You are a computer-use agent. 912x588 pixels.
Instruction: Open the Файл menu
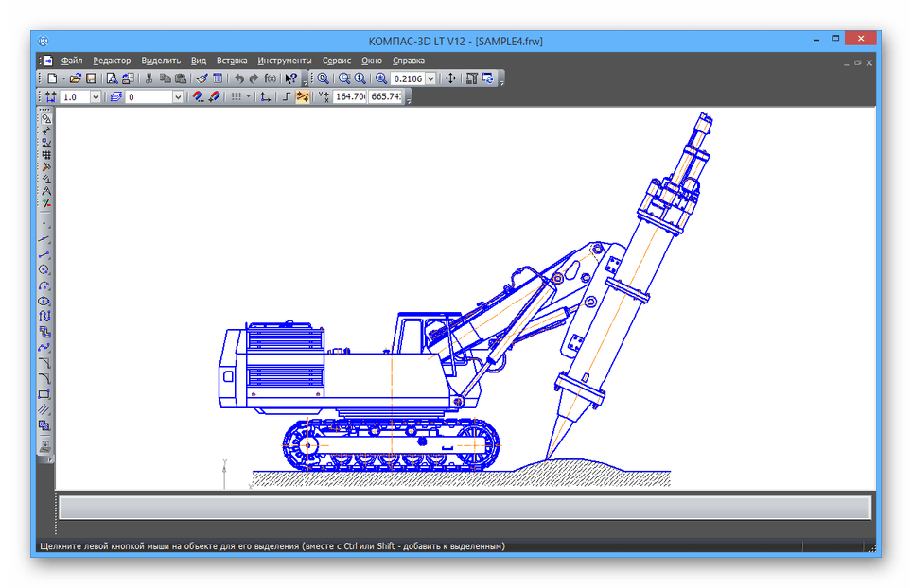coord(72,61)
